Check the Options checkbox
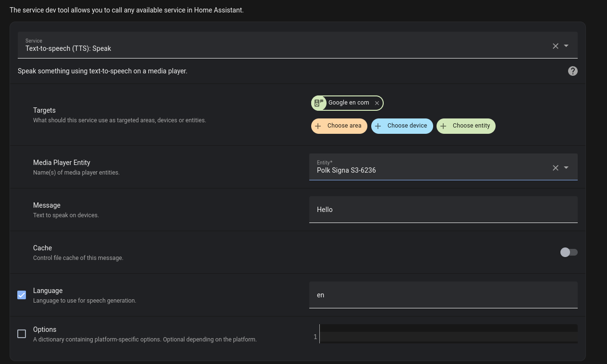 pos(22,334)
